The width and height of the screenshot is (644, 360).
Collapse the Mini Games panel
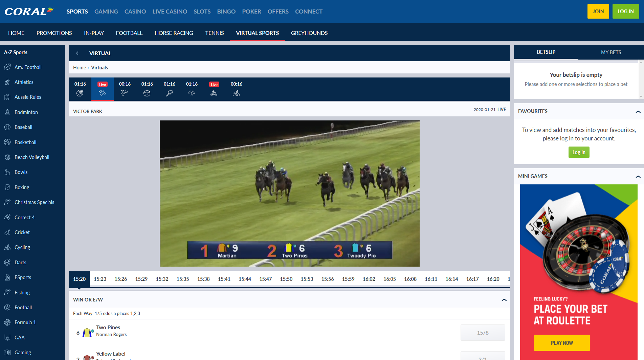click(x=638, y=176)
